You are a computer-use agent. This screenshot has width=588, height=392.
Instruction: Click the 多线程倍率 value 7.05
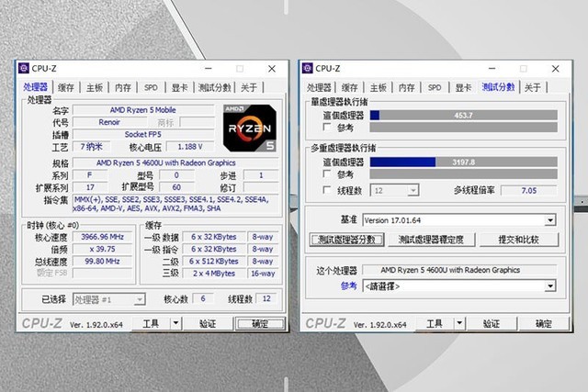529,190
